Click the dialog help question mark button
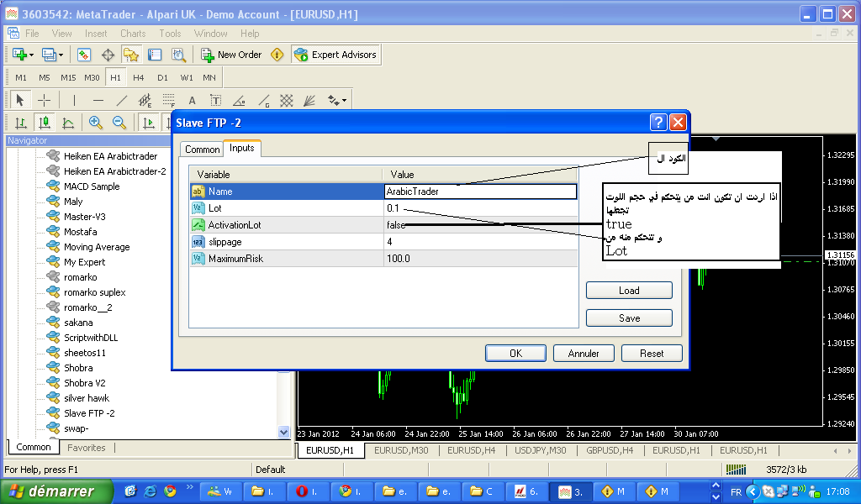 pos(658,123)
